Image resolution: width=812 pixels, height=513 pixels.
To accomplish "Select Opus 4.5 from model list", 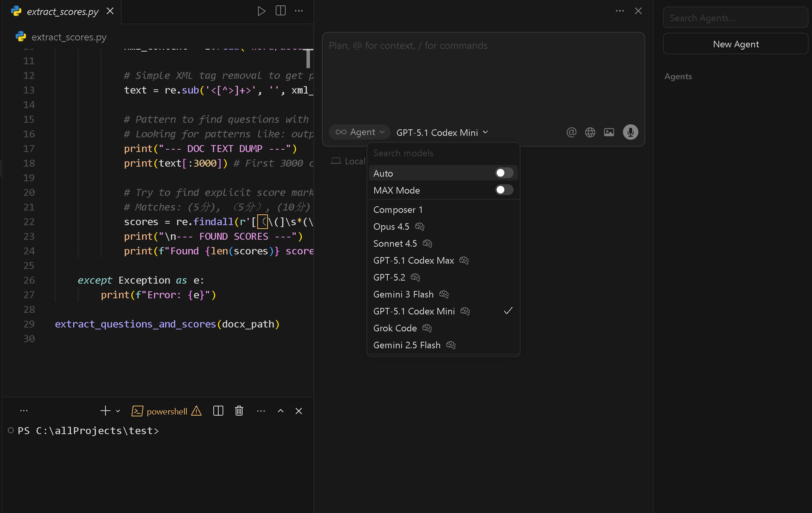I will click(391, 227).
